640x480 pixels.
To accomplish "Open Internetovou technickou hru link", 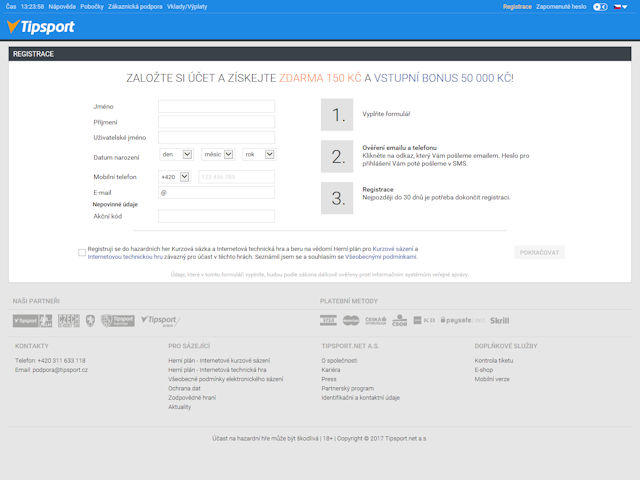I will [x=125, y=257].
